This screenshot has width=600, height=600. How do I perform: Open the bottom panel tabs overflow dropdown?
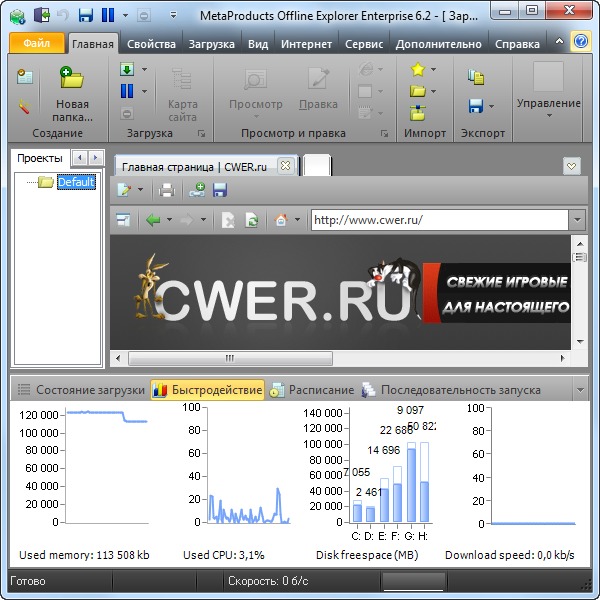click(x=580, y=390)
